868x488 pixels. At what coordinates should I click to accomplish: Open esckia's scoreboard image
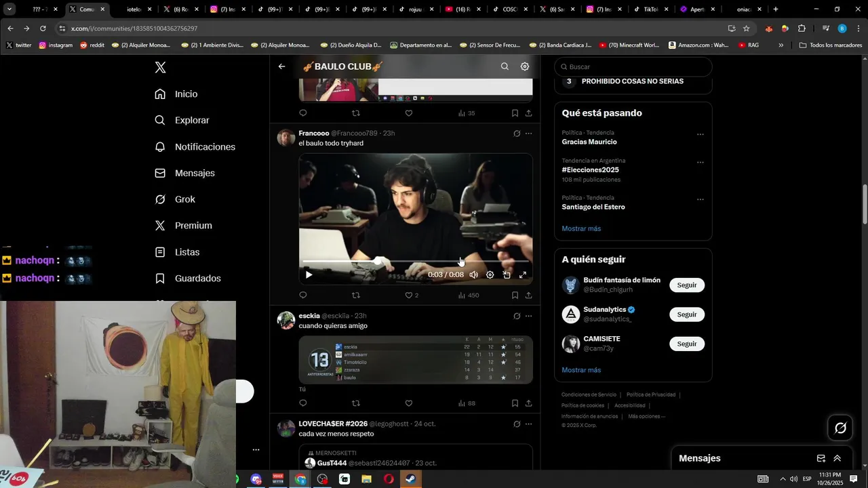pyautogui.click(x=416, y=360)
